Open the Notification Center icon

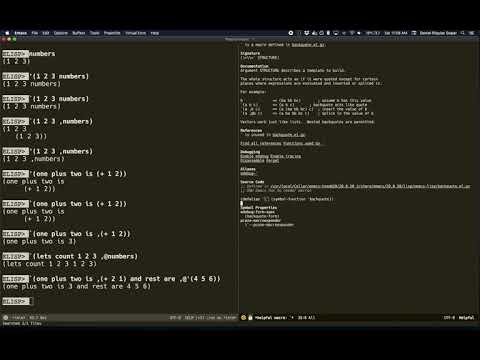coord(471,33)
